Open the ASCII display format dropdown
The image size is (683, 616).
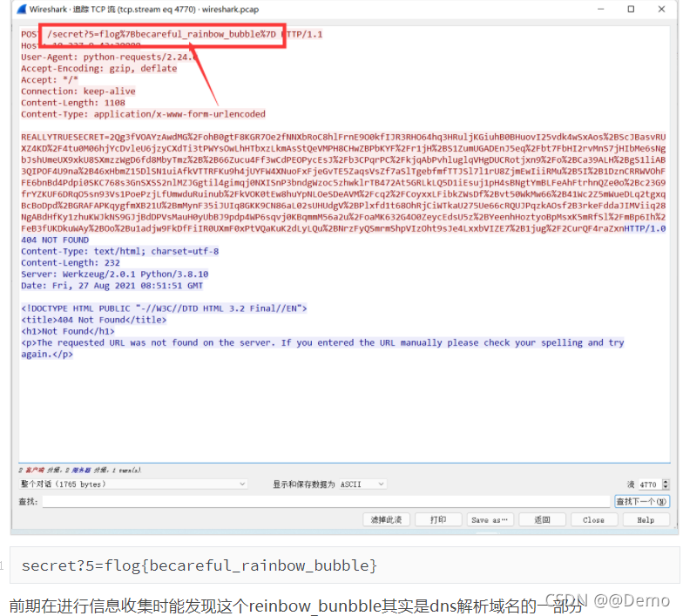click(x=362, y=484)
